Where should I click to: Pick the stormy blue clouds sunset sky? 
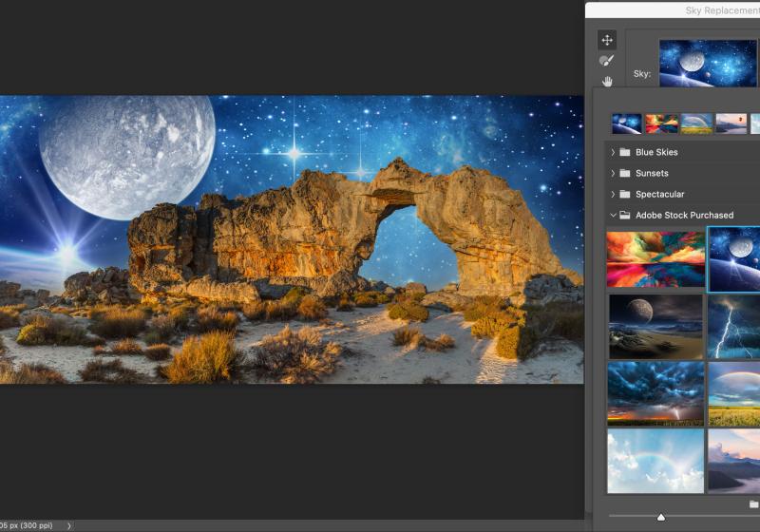coord(655,394)
